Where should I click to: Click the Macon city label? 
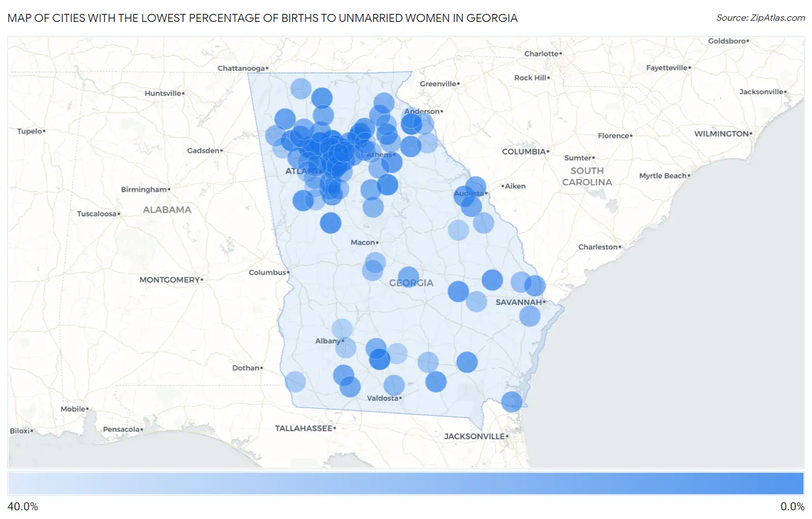363,242
